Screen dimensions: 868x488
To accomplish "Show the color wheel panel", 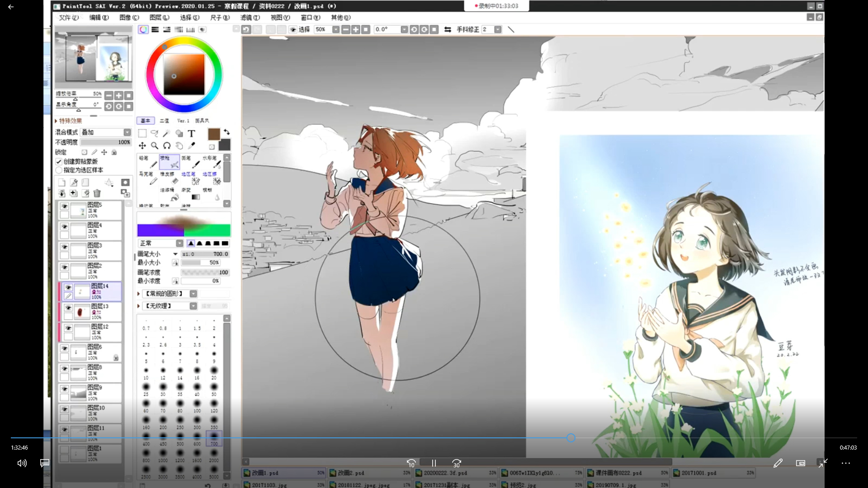I will coord(143,29).
